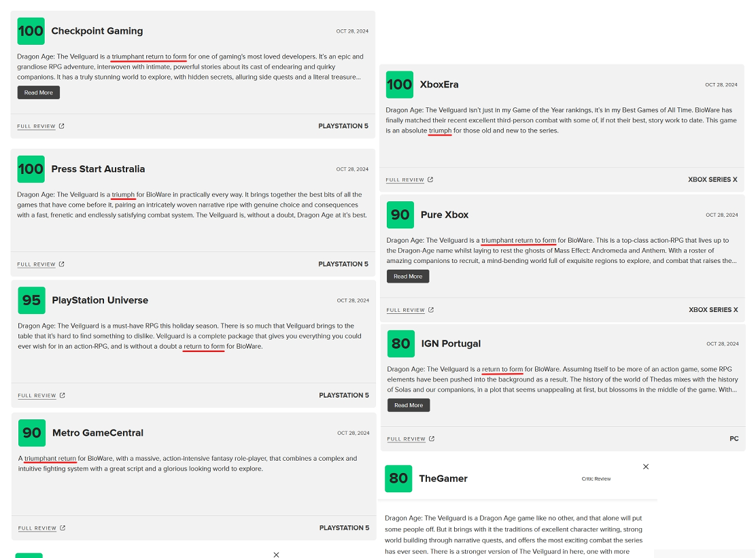
Task: Click the Checkpoint Gaming 100 score badge
Action: 31,31
